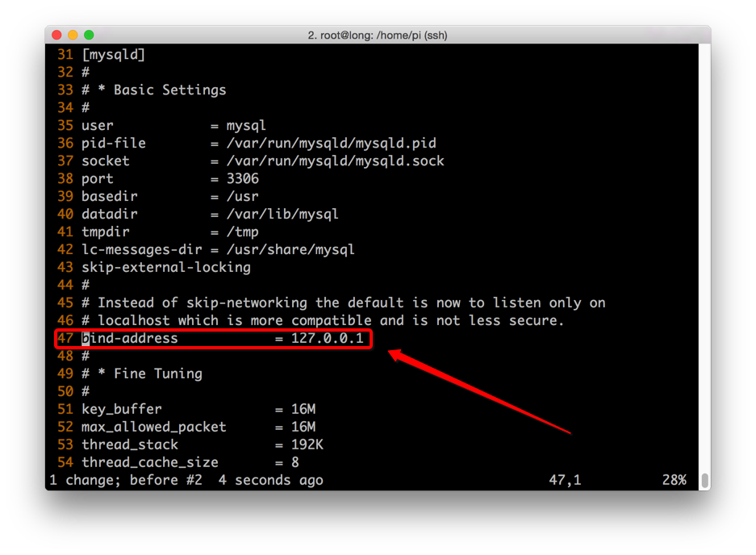Click line number 38 in the gutter

point(65,178)
